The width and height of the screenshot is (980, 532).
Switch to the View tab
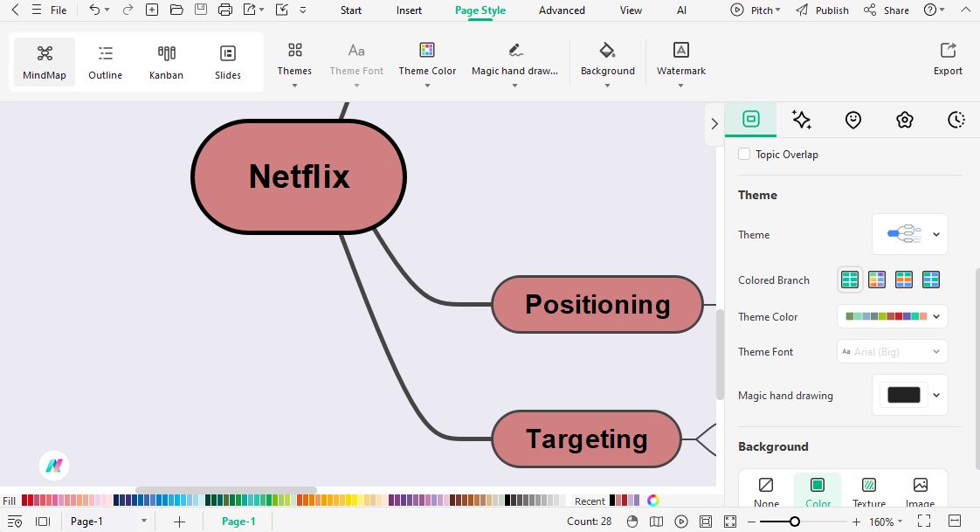pos(631,10)
